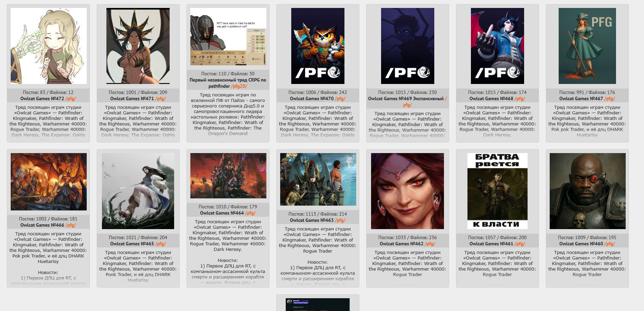The height and width of the screenshot is (311, 644).
Task: Click the /pfg/ tag of Owlcat Games №467
Action: pos(610,98)
